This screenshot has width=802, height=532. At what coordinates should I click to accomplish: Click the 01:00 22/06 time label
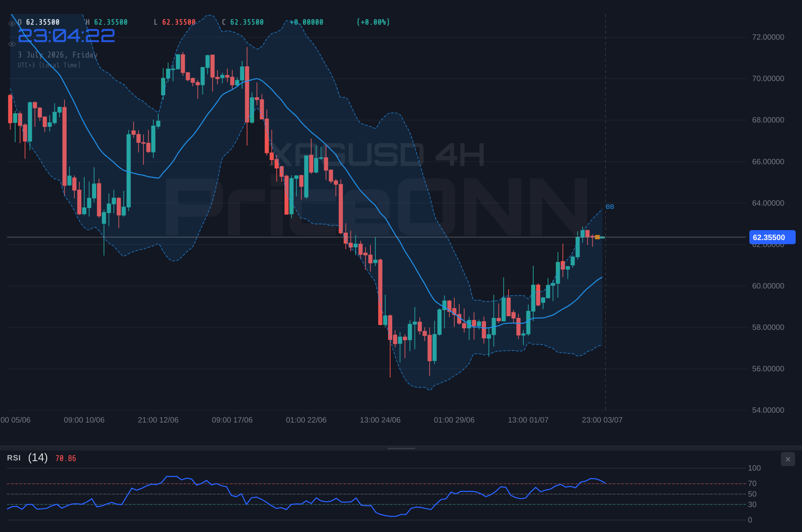click(x=306, y=420)
